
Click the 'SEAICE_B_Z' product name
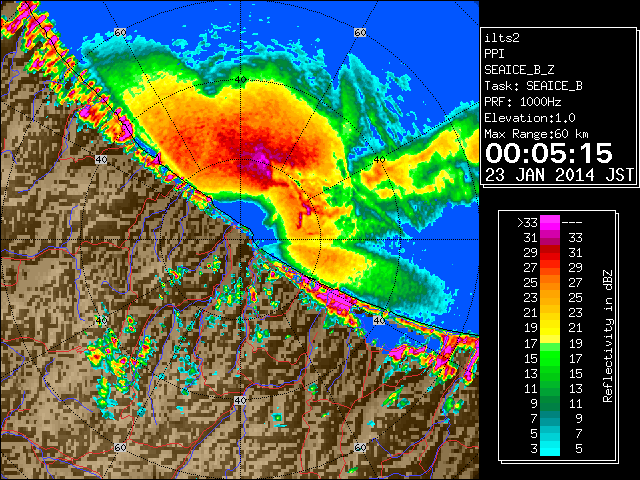[x=519, y=70]
